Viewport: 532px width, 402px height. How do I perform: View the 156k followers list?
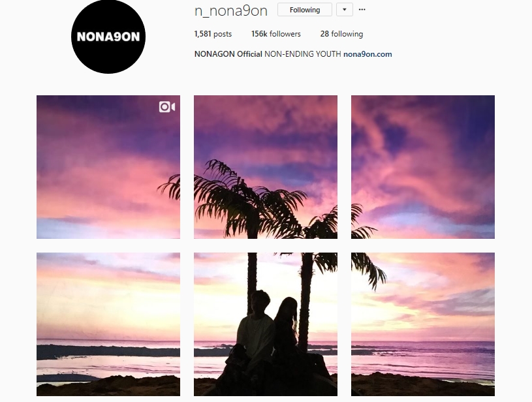[x=276, y=34]
